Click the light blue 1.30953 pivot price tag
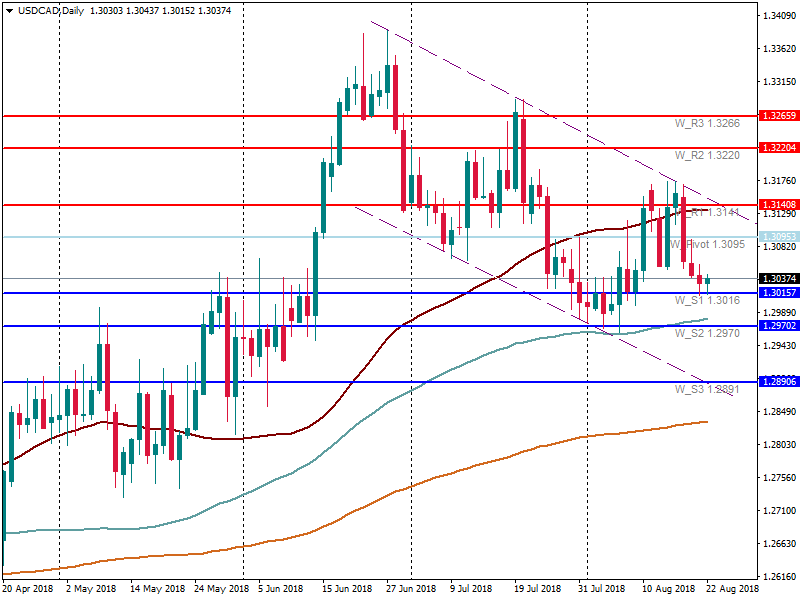Image resolution: width=800 pixels, height=600 pixels. 777,237
